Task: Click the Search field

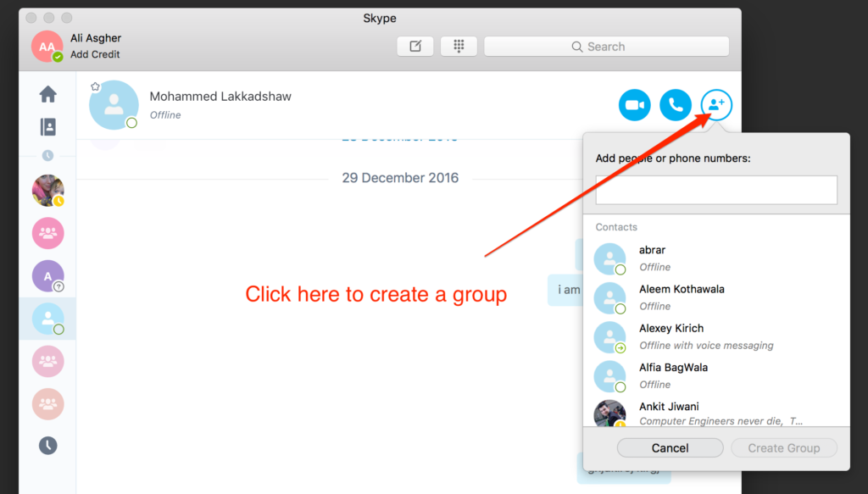Action: click(x=607, y=47)
